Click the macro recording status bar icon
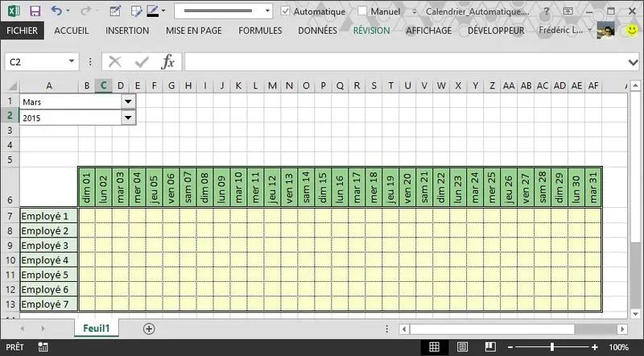644x356 pixels. (43, 347)
